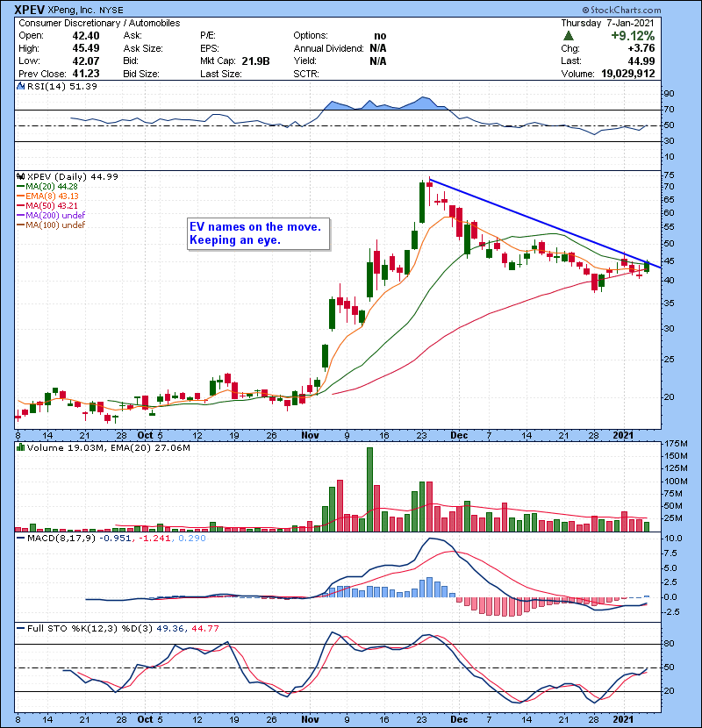Click the +9.12% percent change
This screenshot has width=702, height=728.
[x=633, y=36]
